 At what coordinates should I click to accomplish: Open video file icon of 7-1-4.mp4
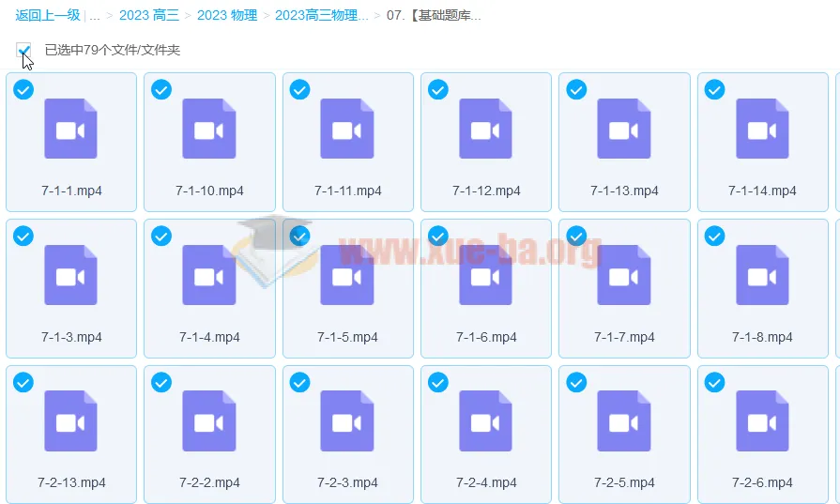pos(209,275)
